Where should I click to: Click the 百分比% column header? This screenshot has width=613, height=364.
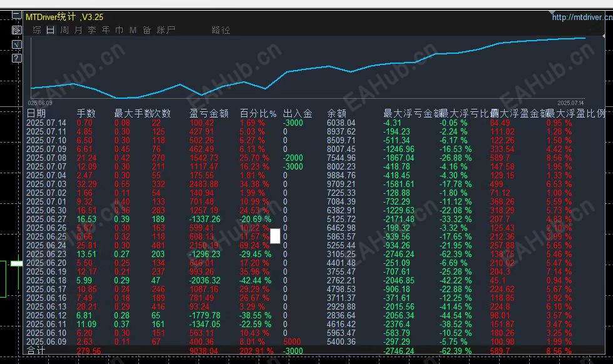click(258, 113)
